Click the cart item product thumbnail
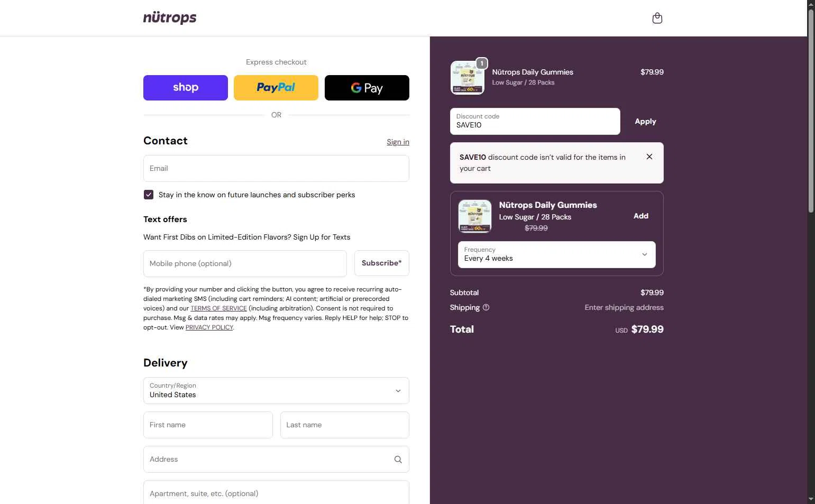Screen dimensions: 815x504 pyautogui.click(x=467, y=78)
